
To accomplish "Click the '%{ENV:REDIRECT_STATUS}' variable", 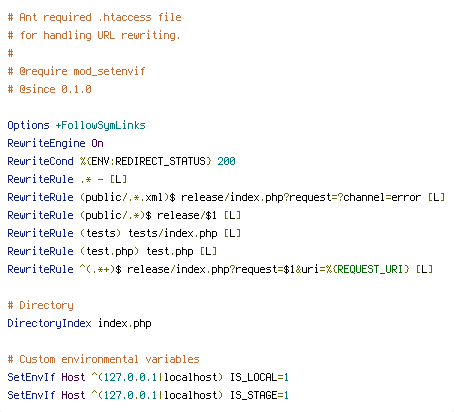I will click(146, 161).
